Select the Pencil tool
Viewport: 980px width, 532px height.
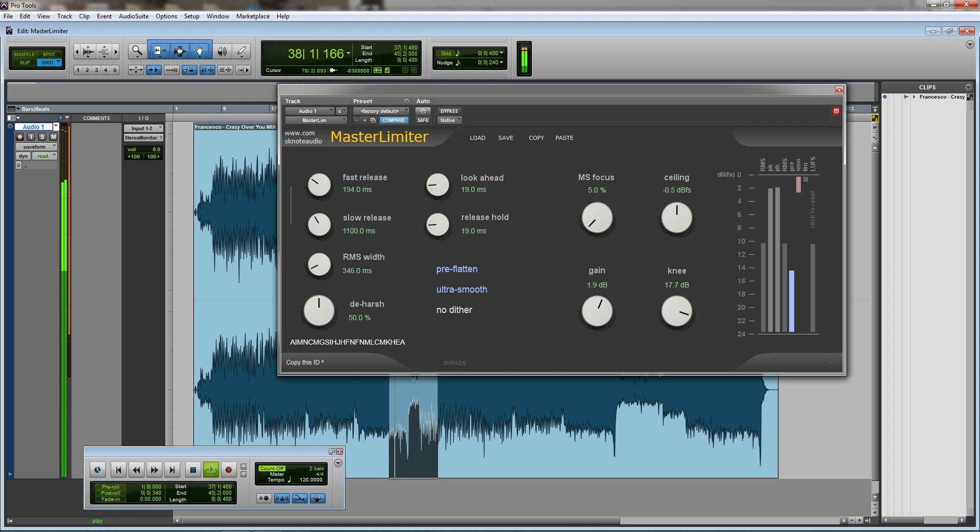[241, 51]
